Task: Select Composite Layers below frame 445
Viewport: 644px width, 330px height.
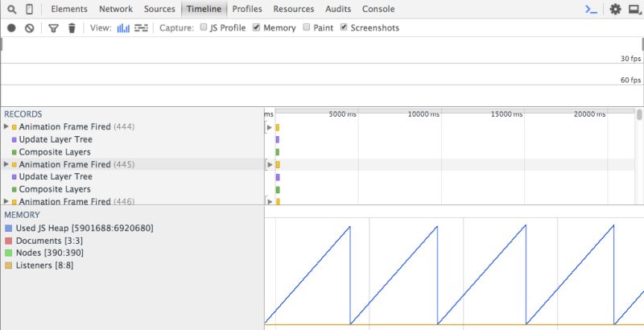Action: coord(55,189)
